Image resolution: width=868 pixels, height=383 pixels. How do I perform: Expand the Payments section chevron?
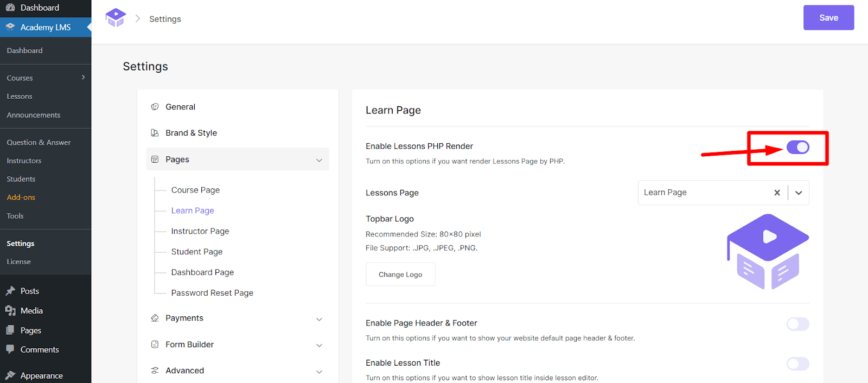point(319,319)
